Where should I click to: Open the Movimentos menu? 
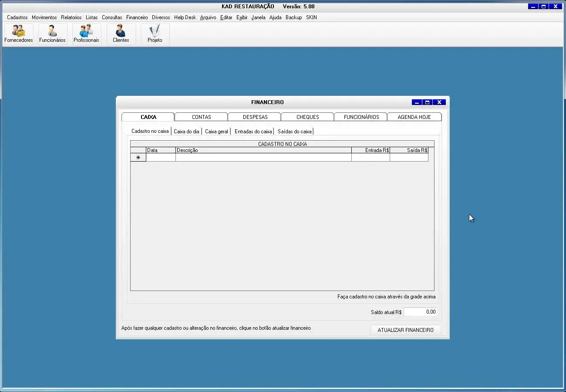click(x=44, y=17)
